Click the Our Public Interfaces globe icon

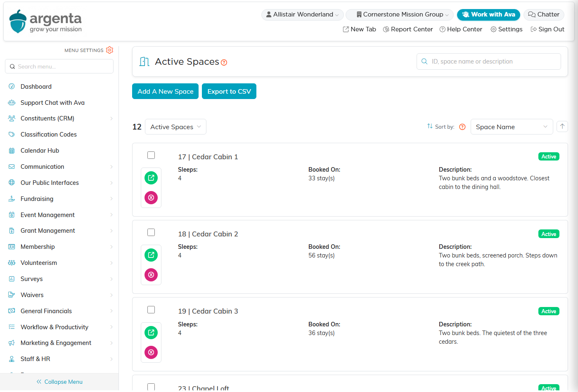click(12, 183)
